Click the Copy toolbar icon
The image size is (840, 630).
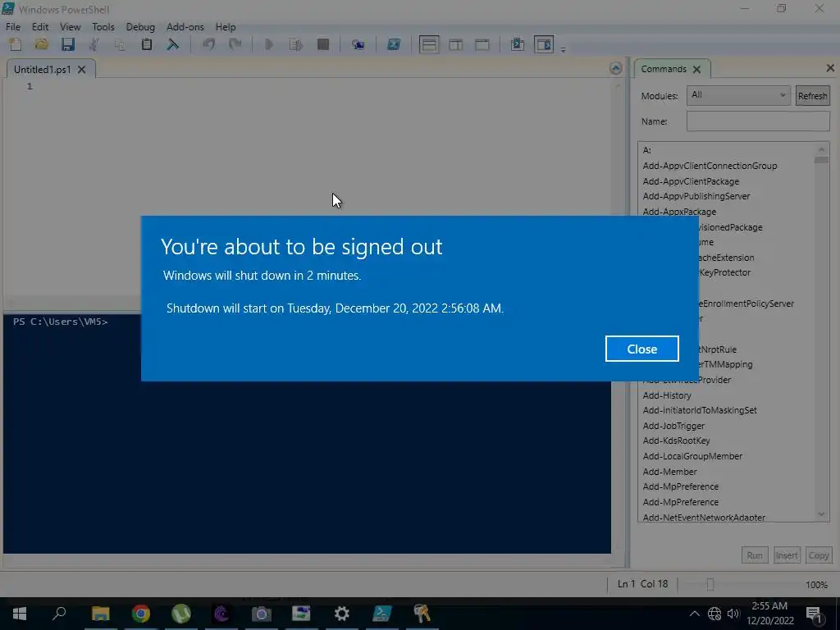(120, 44)
